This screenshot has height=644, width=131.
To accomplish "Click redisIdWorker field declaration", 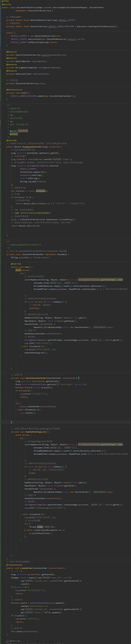I will click(x=39, y=61).
